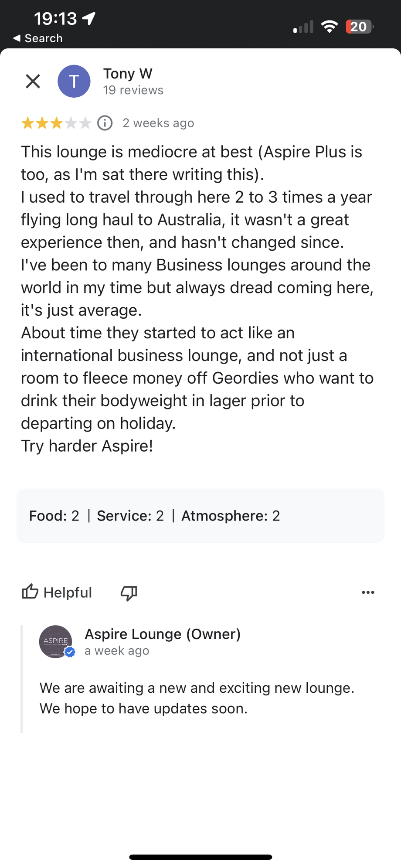401x868 pixels.
Task: Tap Tony W's purple avatar
Action: [74, 81]
